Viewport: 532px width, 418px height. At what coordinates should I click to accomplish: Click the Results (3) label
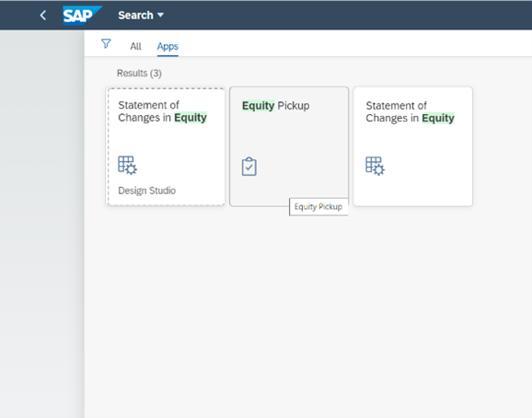pos(139,74)
